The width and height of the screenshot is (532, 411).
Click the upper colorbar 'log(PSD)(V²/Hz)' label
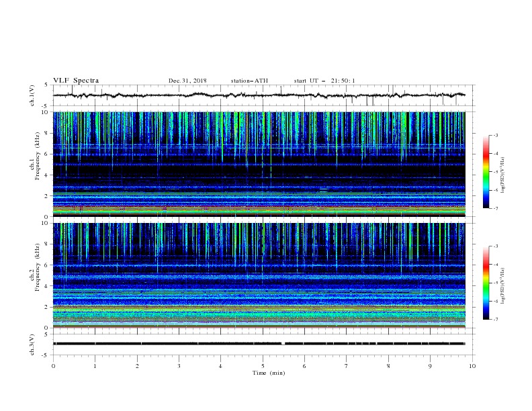[502, 175]
